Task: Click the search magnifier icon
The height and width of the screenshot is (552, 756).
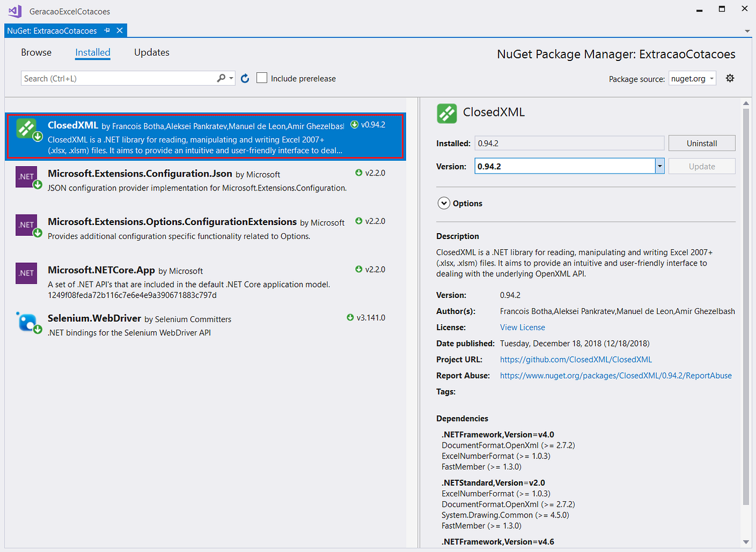Action: [221, 78]
